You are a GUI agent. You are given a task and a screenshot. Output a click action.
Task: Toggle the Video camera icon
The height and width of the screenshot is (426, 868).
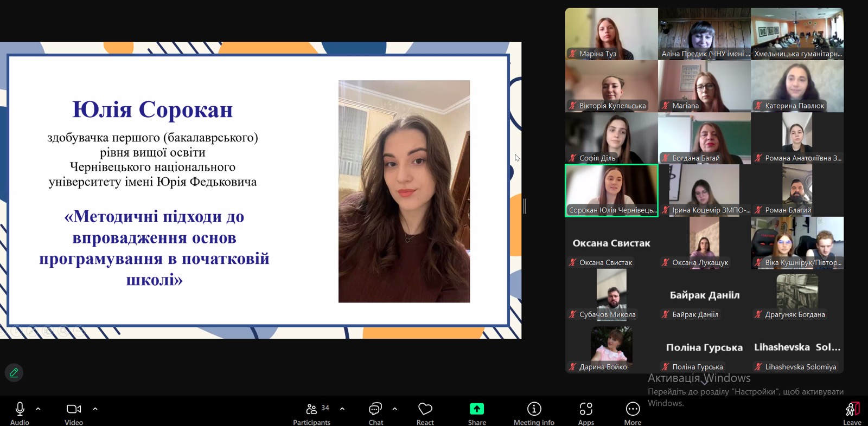(x=74, y=409)
